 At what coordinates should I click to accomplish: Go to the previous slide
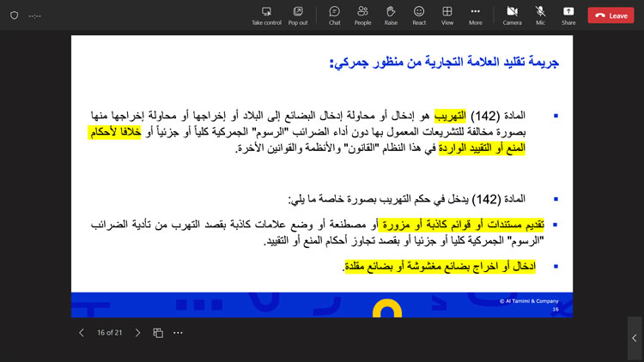82,333
